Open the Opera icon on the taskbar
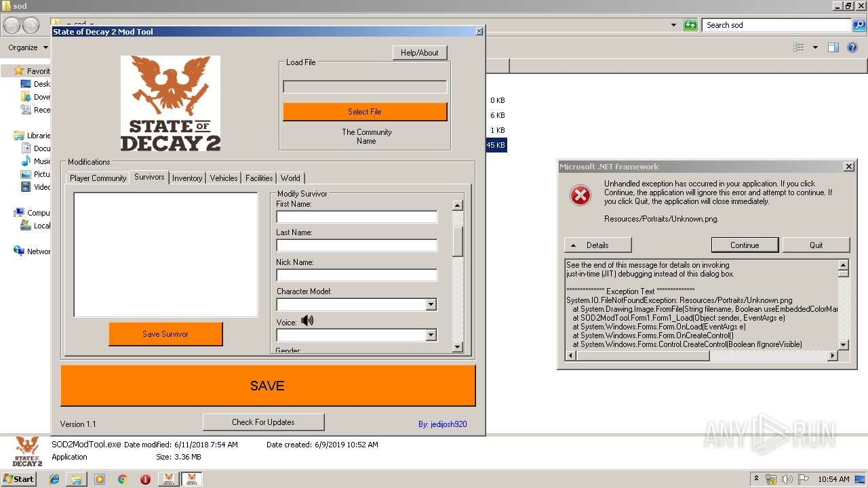This screenshot has height=488, width=868. pos(145,479)
